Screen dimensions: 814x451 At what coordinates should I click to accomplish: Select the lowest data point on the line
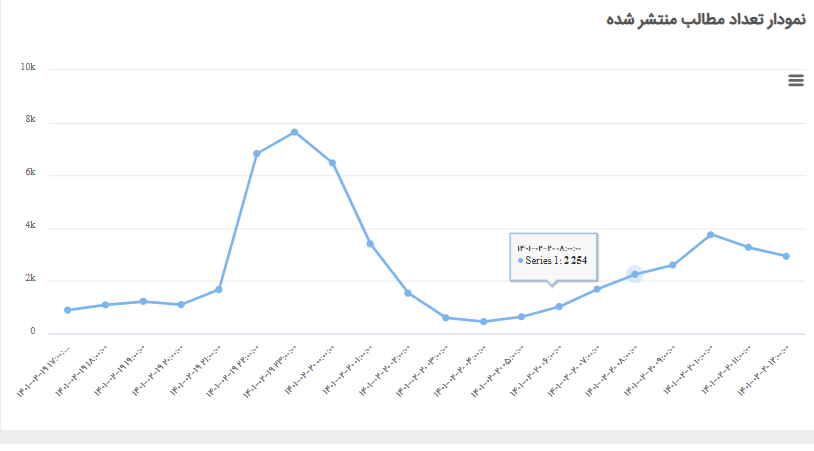tap(484, 322)
